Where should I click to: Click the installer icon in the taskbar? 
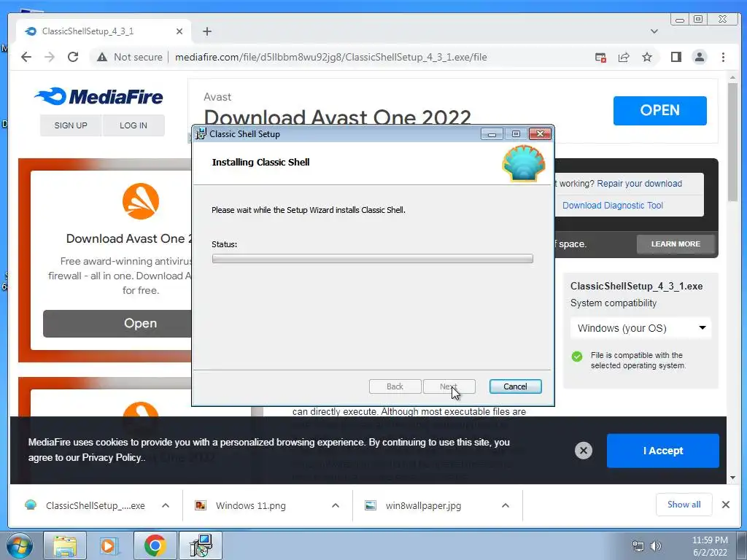point(200,545)
